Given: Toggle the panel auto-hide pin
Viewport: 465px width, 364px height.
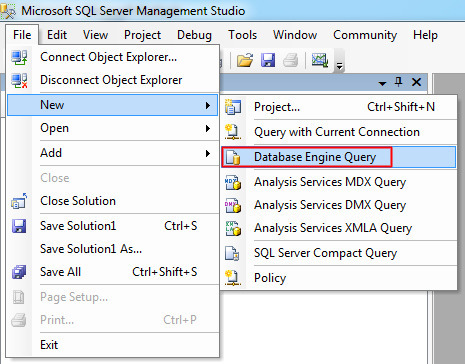Looking at the screenshot, I should tap(399, 82).
